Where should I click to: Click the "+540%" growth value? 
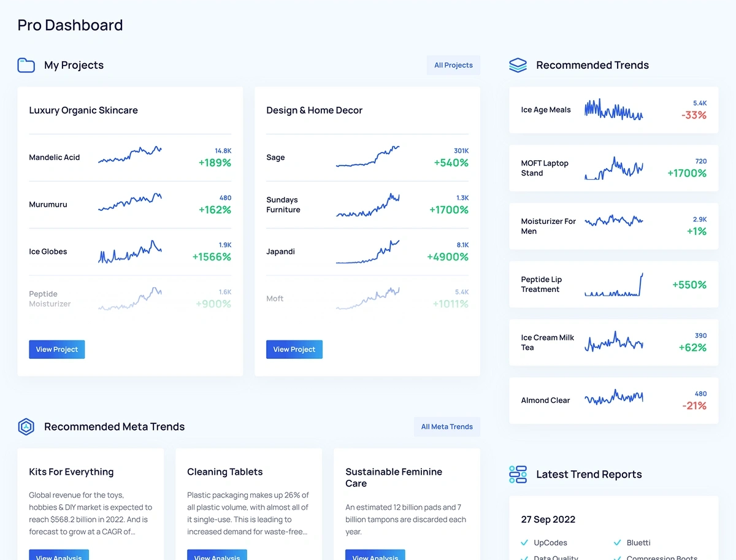click(451, 163)
